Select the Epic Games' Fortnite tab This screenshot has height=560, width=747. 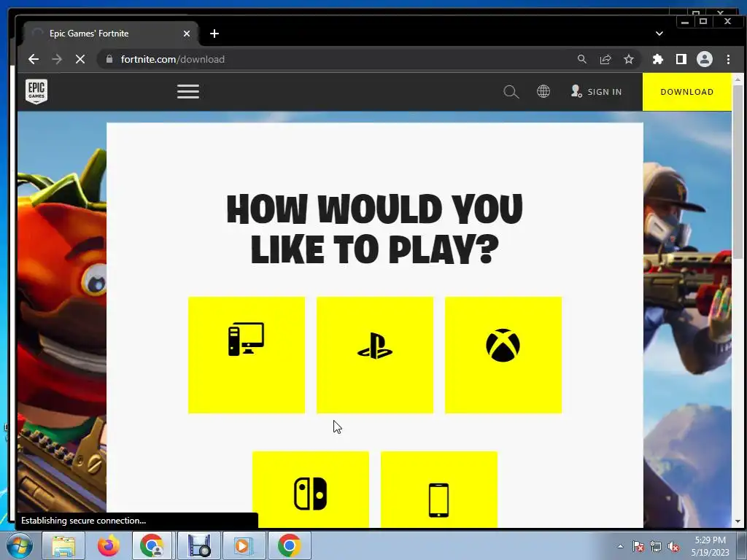tap(111, 34)
